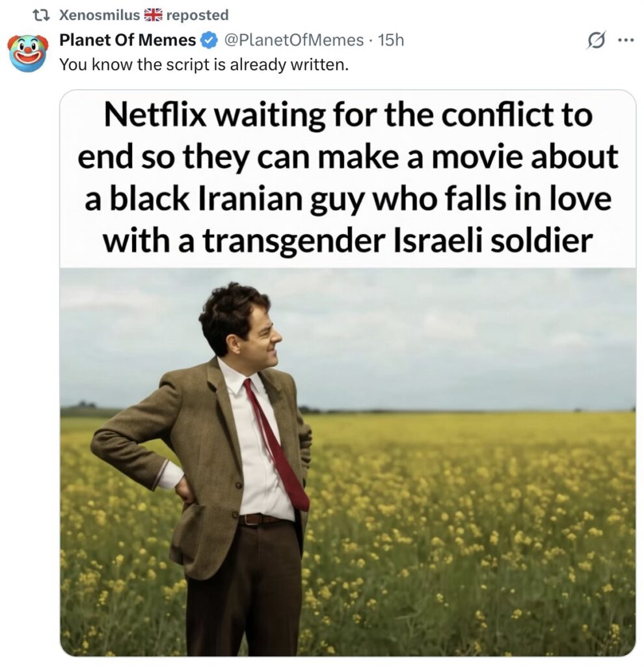Open the three-dot more options menu

(x=626, y=40)
